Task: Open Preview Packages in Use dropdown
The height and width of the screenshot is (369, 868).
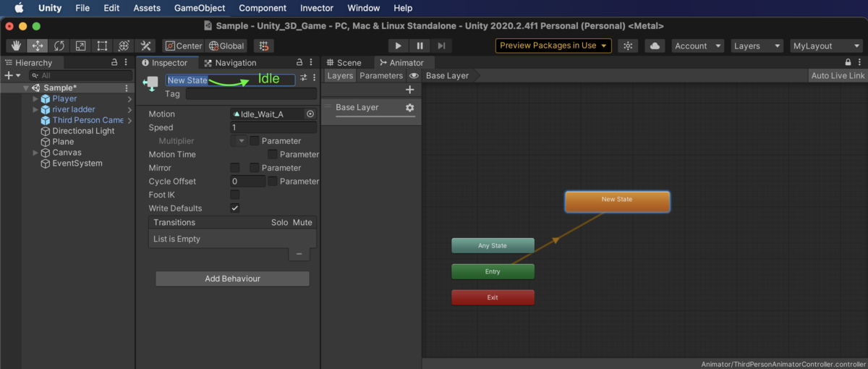Action: [553, 46]
